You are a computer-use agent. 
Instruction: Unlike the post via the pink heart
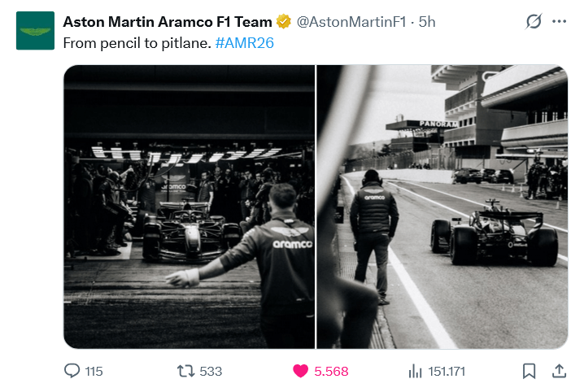click(300, 371)
